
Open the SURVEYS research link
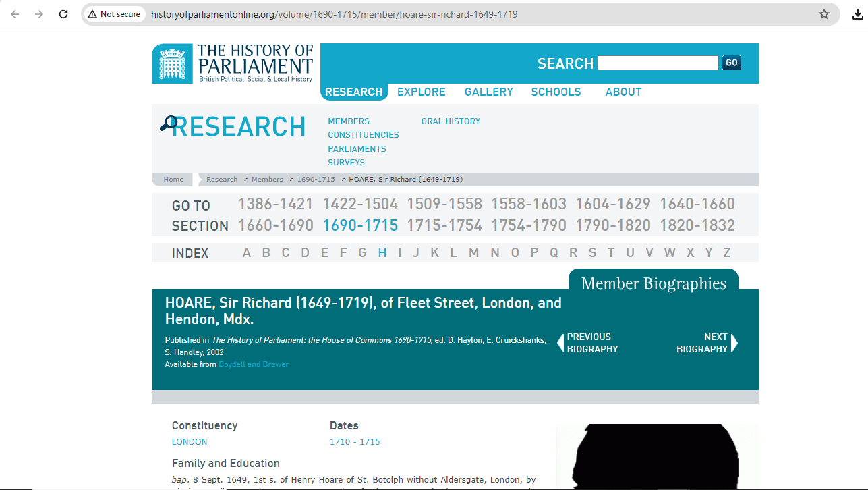(x=346, y=163)
